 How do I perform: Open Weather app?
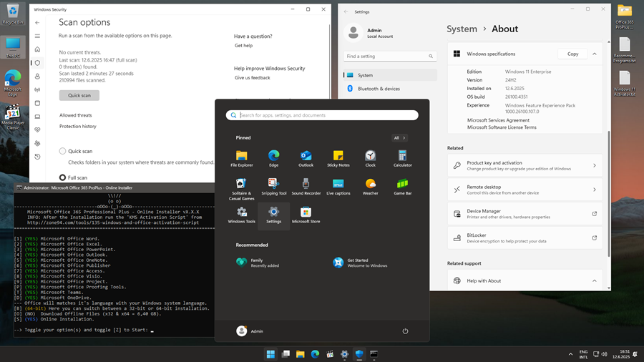coord(370,187)
